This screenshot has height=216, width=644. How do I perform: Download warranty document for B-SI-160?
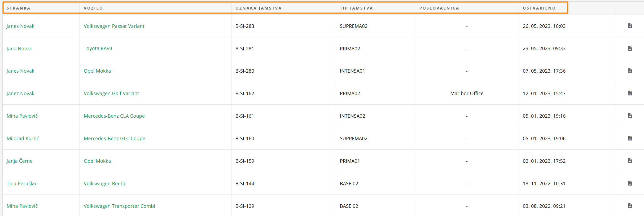(x=630, y=138)
